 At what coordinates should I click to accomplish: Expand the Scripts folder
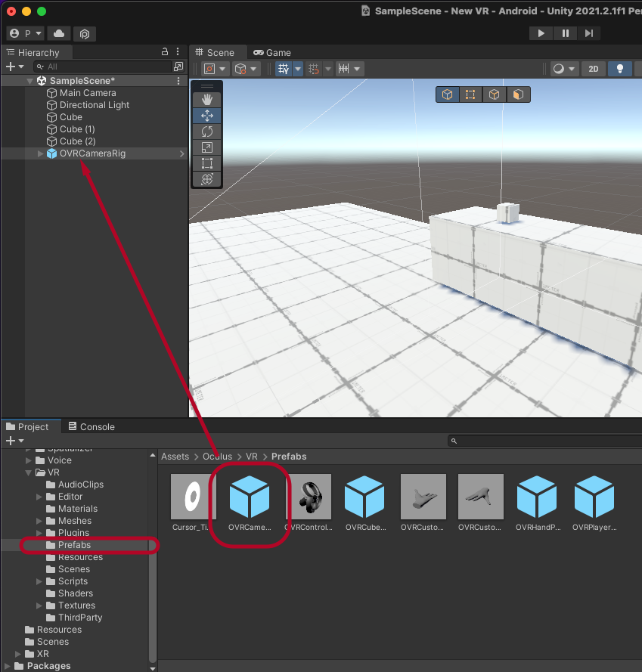39,581
